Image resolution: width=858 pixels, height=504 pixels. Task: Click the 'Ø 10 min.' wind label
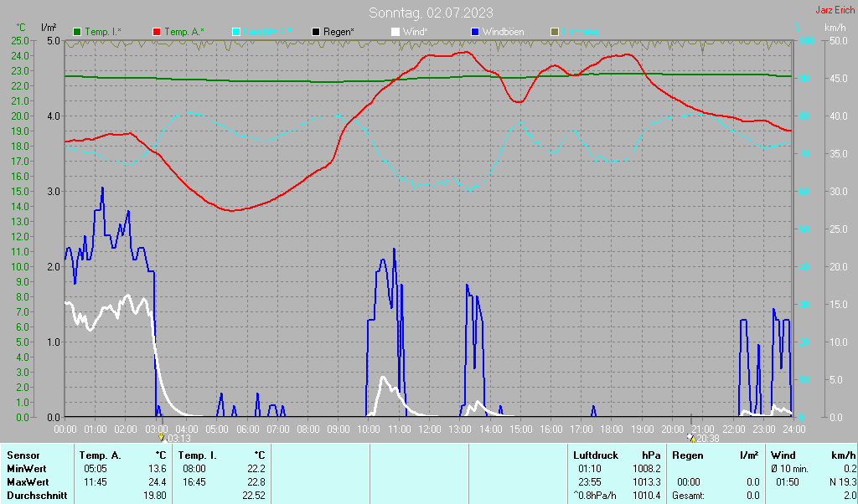coord(789,469)
